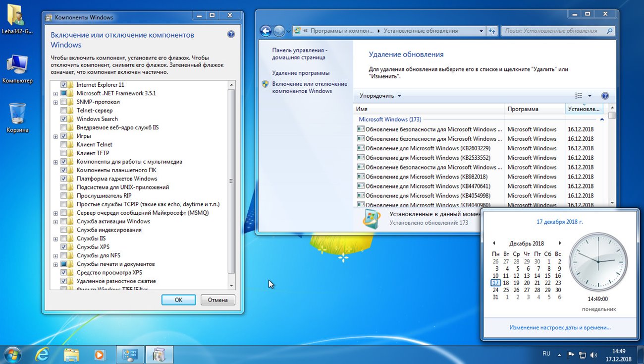Launch Internet Explorer from the taskbar
644x364 pixels.
click(43, 355)
